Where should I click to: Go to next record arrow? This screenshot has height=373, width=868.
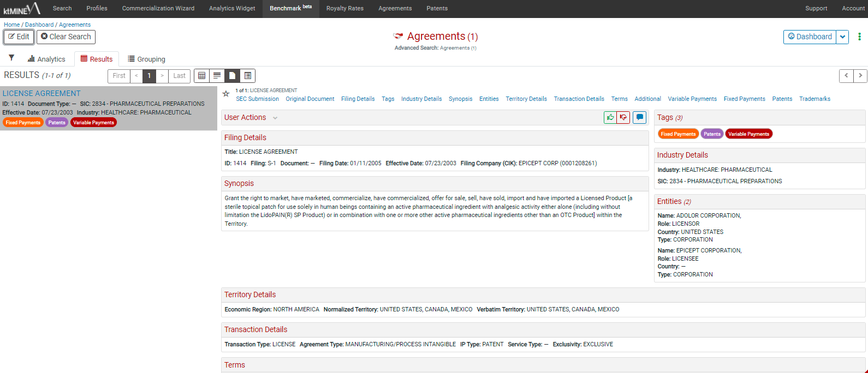[860, 76]
